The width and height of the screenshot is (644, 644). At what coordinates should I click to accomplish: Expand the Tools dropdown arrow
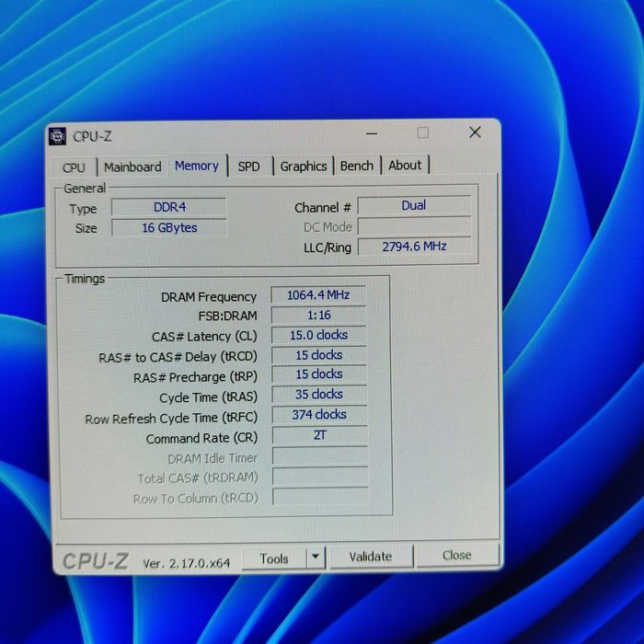pyautogui.click(x=316, y=557)
